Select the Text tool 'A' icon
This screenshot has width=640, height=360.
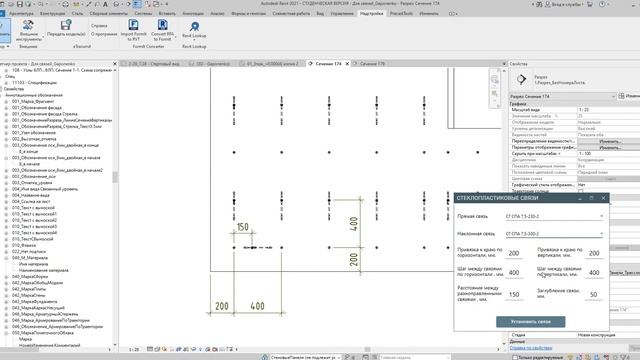(105, 4)
